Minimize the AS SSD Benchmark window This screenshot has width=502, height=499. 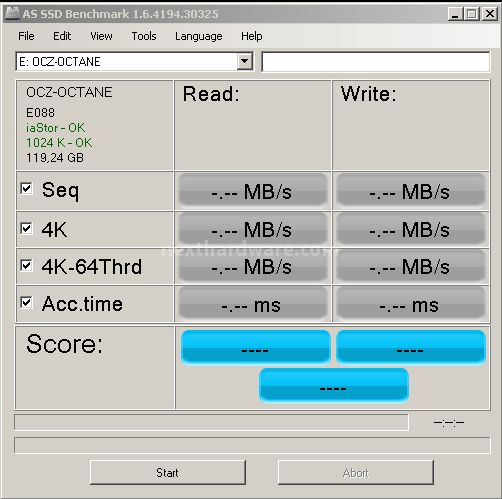(x=455, y=14)
